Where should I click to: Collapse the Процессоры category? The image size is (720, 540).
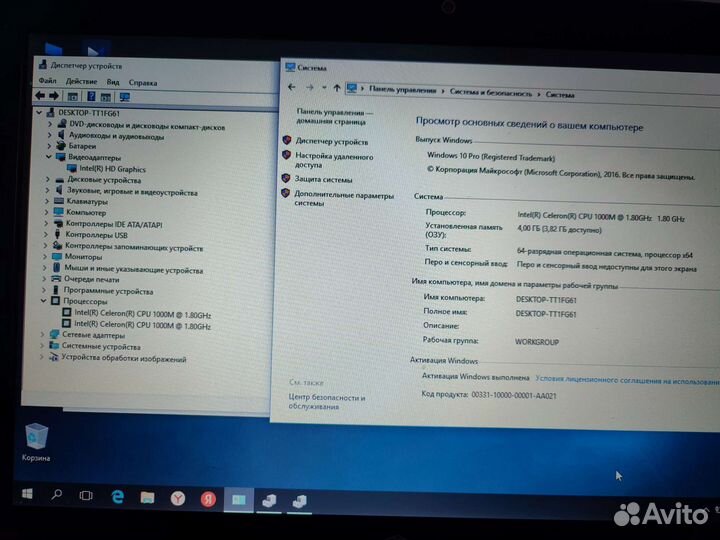coord(44,301)
